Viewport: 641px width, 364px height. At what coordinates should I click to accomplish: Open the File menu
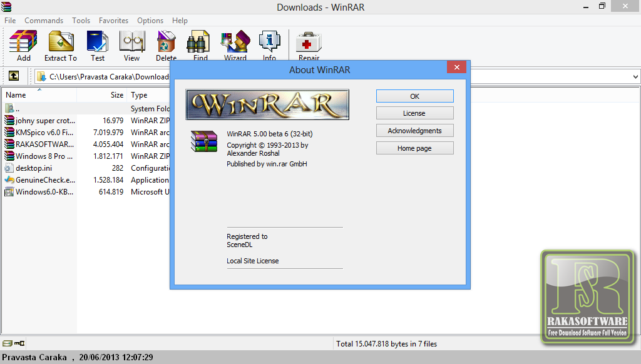(10, 21)
